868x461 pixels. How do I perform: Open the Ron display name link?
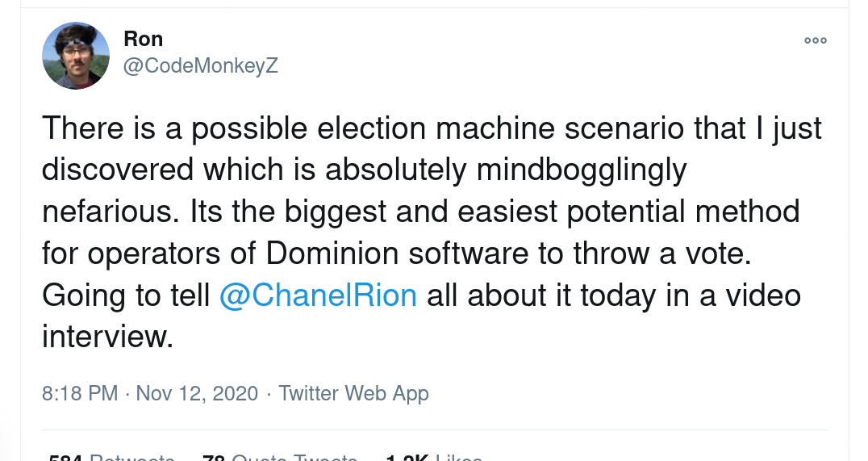(x=144, y=39)
